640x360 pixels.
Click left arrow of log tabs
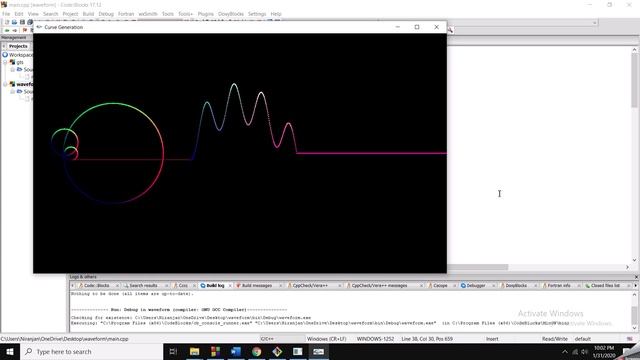coord(72,286)
